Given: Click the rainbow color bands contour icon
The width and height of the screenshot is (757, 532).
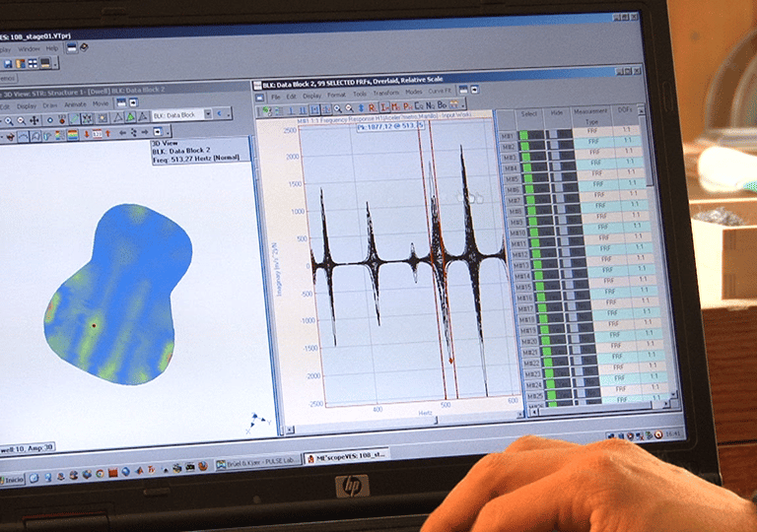Looking at the screenshot, I should (x=73, y=135).
